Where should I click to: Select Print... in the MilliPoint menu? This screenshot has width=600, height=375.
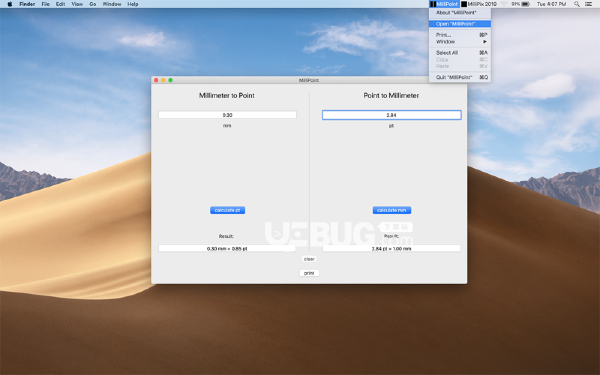click(460, 35)
